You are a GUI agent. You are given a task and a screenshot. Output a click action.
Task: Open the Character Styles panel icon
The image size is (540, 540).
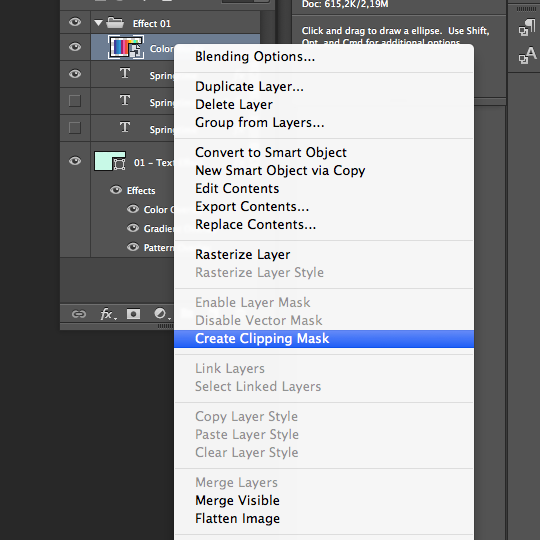527,55
